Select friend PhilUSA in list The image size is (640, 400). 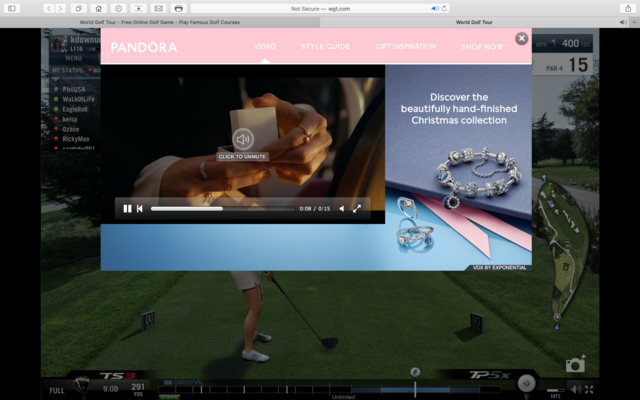[73, 89]
